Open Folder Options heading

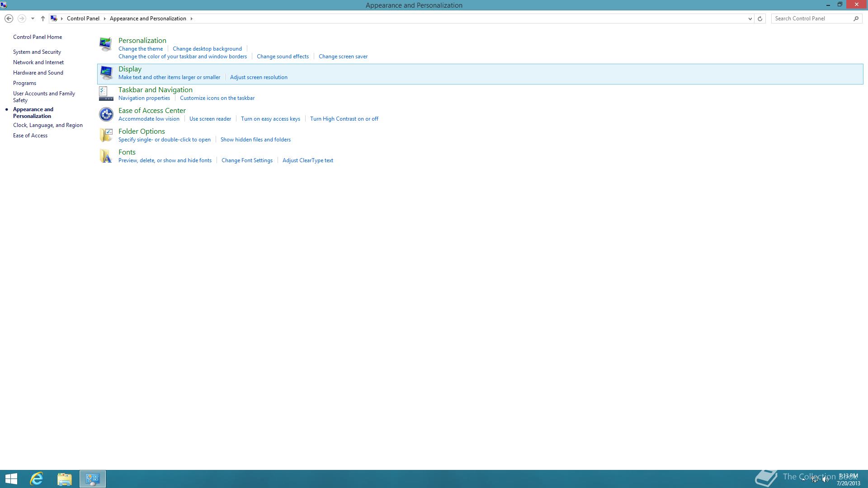point(142,131)
